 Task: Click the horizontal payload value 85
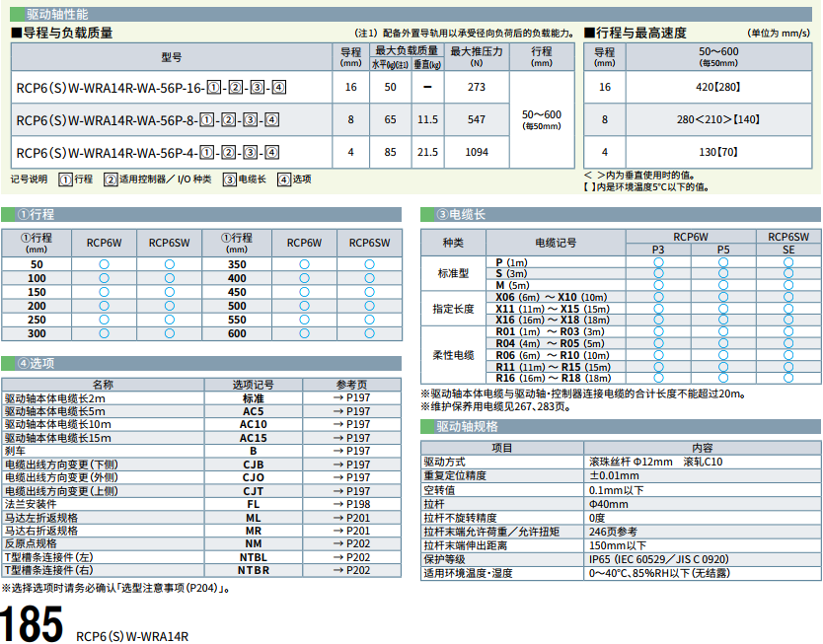click(x=390, y=152)
